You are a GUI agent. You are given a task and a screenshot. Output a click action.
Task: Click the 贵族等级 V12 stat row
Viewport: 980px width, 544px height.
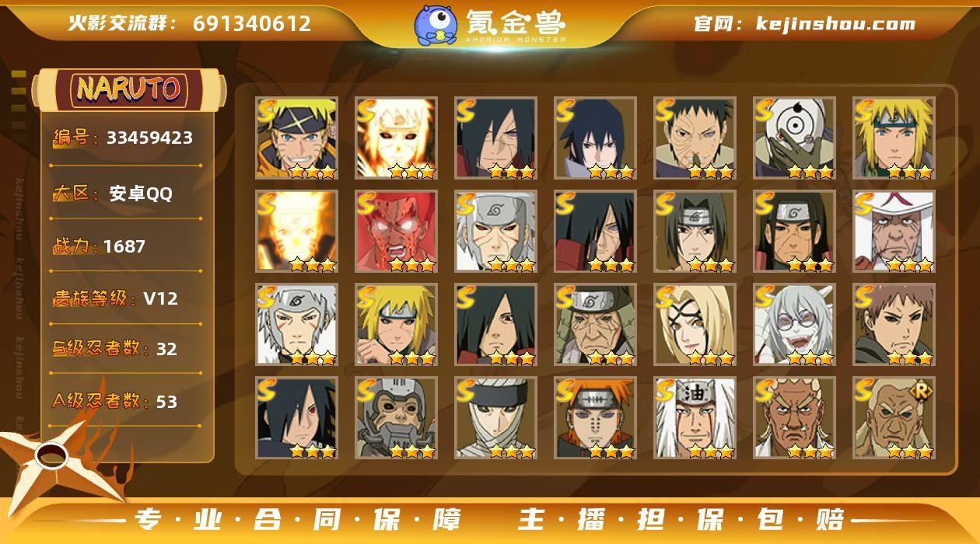tap(126, 298)
